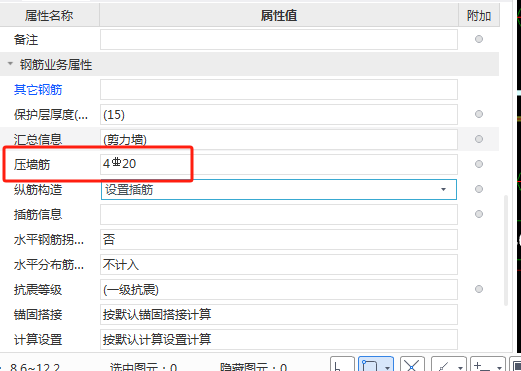Screen dimensions: 521x371
Task: Toggle the diagonal line snap icon
Action: click(444, 366)
